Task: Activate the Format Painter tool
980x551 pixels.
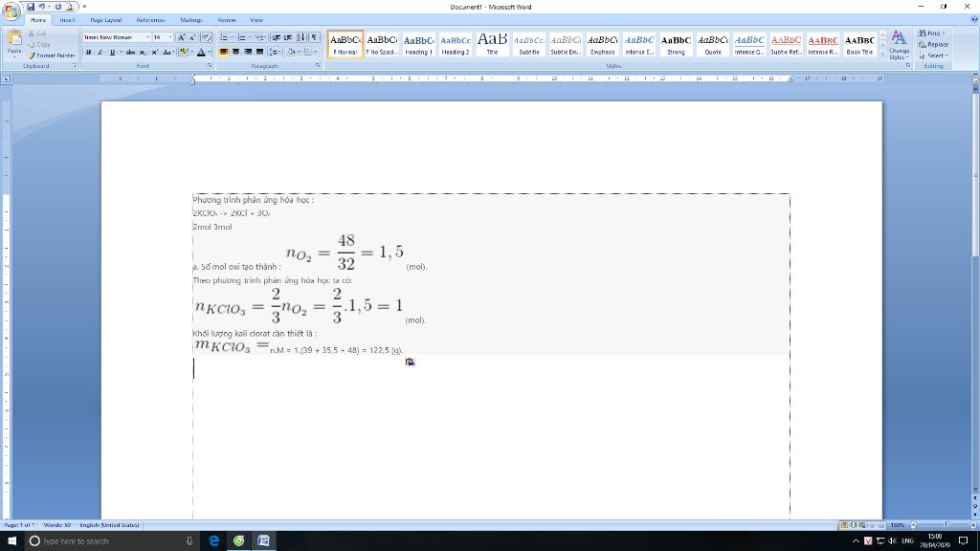Action: (52, 55)
